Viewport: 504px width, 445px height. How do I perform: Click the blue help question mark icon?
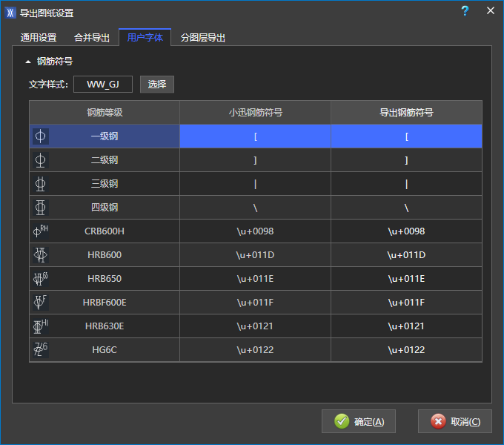coord(465,11)
